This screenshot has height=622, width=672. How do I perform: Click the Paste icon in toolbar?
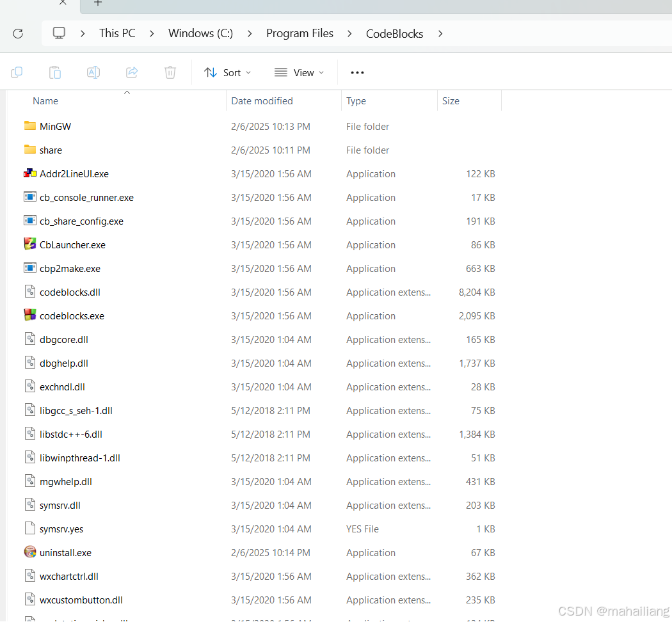pos(55,72)
